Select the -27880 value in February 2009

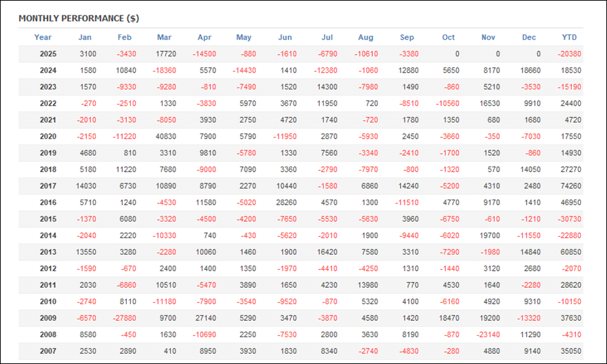(125, 317)
